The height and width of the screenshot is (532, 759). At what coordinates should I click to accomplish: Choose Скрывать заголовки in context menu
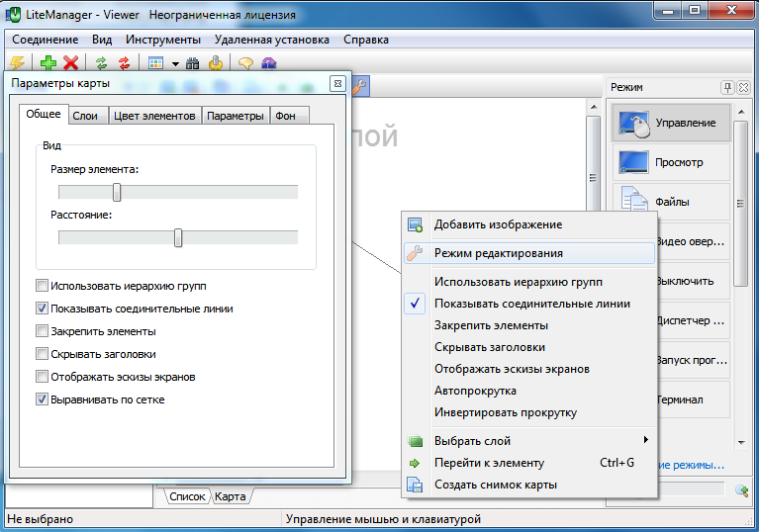point(529,347)
